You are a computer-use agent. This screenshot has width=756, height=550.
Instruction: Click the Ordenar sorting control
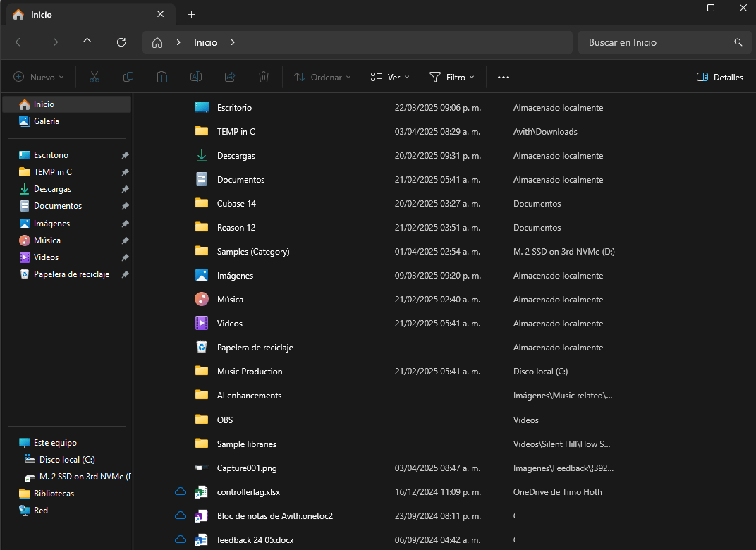(322, 77)
